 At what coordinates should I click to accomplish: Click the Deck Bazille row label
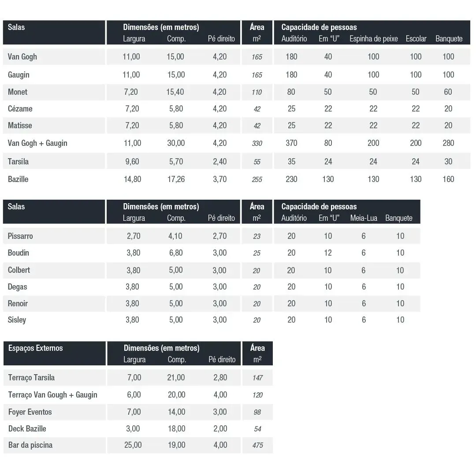coord(27,429)
